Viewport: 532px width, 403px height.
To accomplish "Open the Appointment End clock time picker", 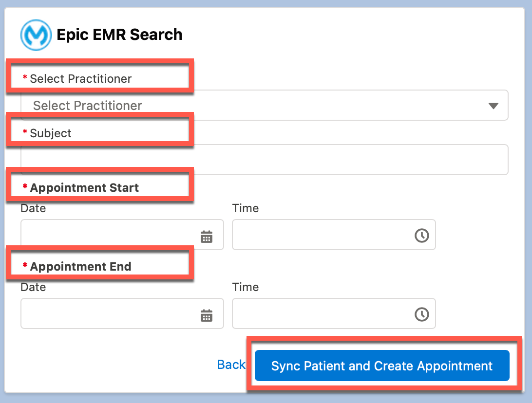I will [422, 314].
